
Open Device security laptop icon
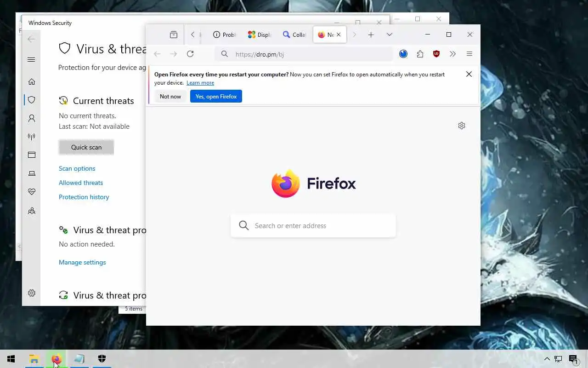[x=32, y=173]
